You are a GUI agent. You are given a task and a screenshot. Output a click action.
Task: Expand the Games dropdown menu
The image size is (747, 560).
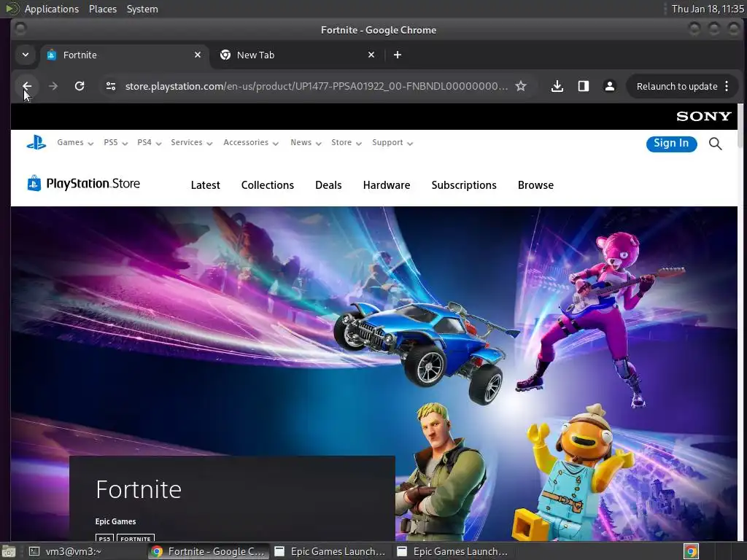point(75,142)
